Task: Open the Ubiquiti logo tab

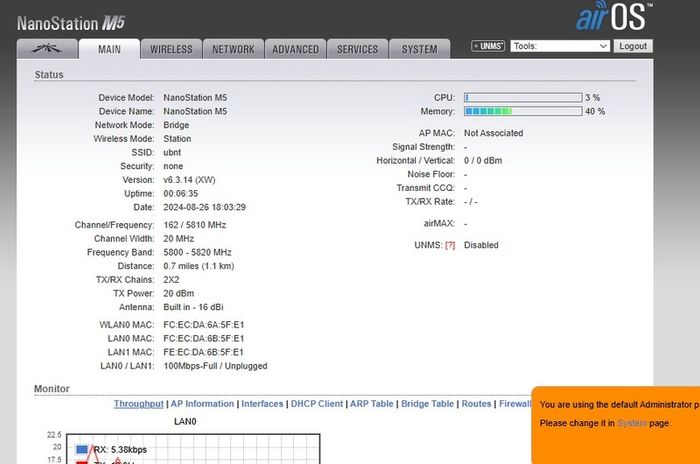Action: point(47,49)
